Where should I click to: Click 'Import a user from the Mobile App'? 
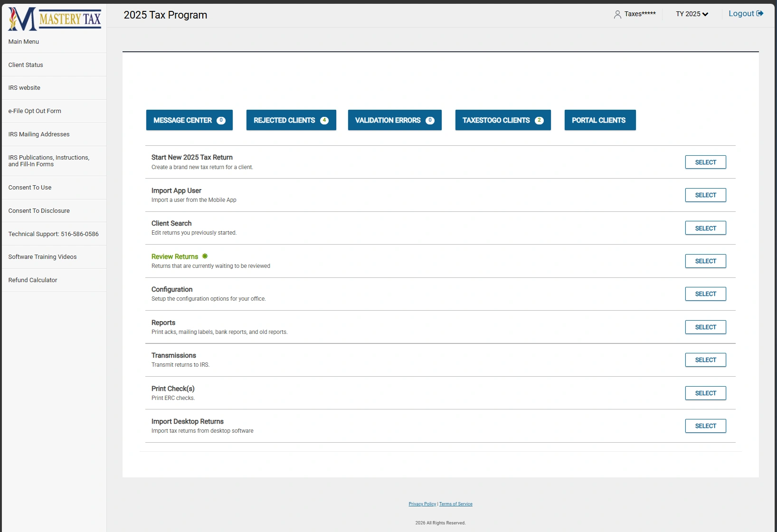[194, 200]
